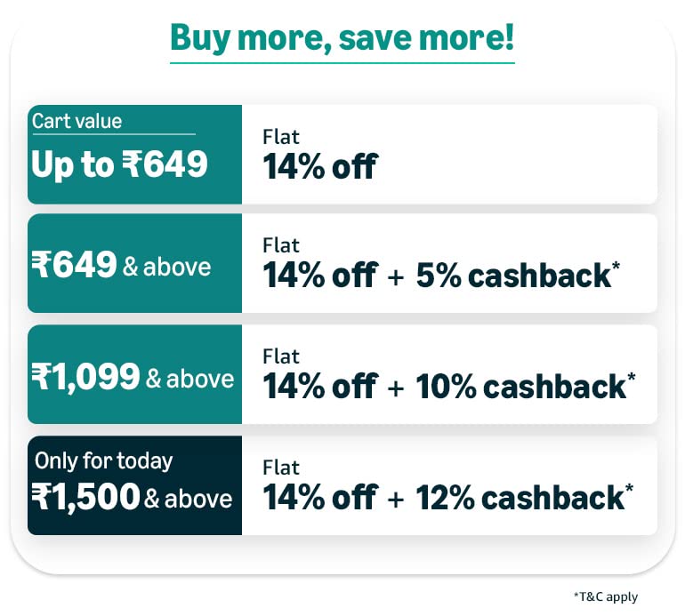Click the "5% cashback" offer text
The height and width of the screenshot is (616, 685).
click(512, 276)
